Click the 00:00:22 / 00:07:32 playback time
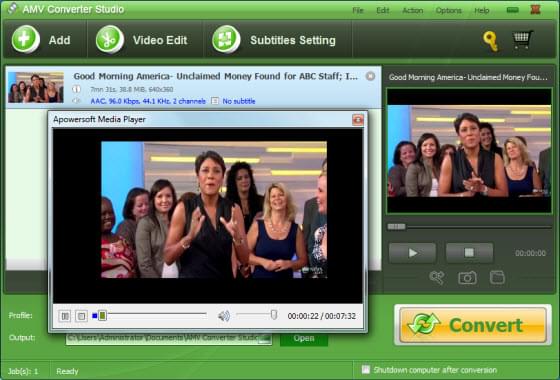560x380 pixels. click(321, 316)
